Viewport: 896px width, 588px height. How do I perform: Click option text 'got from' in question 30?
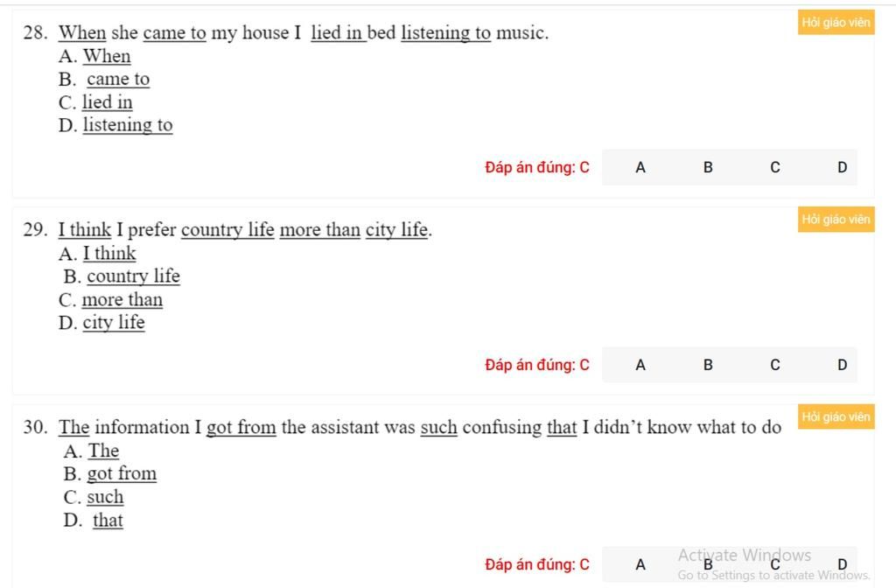(x=122, y=474)
